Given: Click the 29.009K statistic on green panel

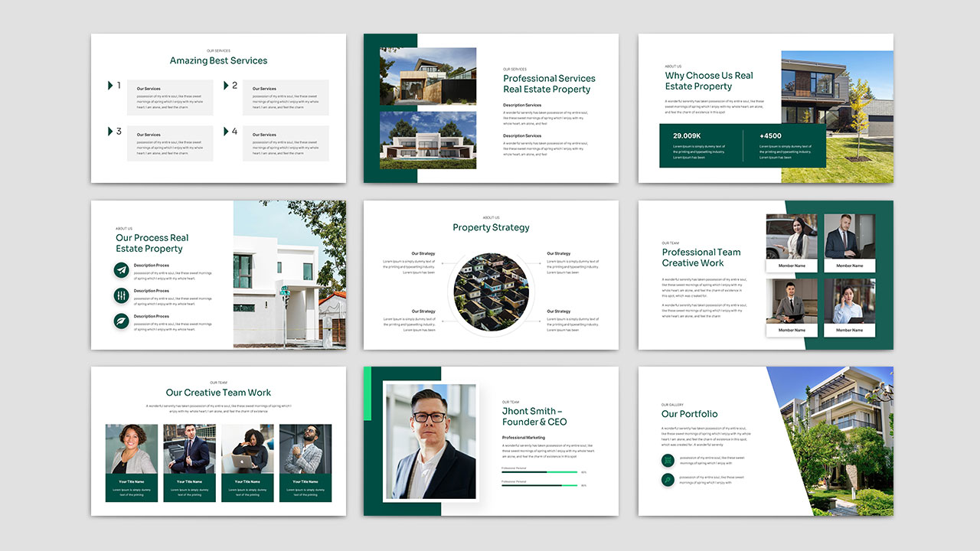Looking at the screenshot, I should point(686,136).
